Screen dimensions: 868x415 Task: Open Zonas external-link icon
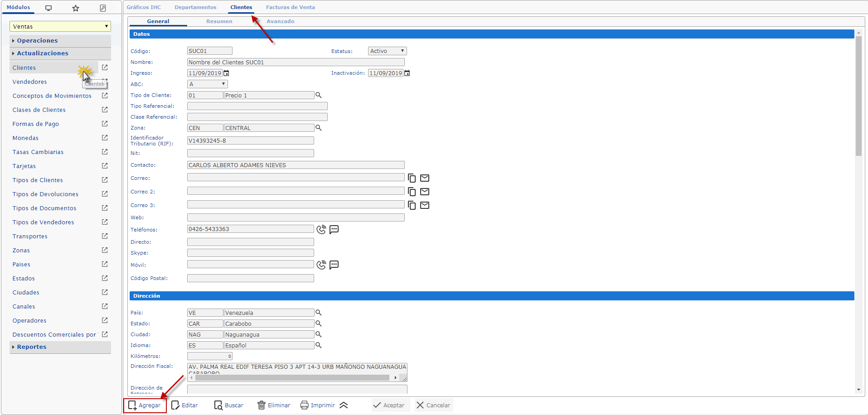[x=105, y=250]
